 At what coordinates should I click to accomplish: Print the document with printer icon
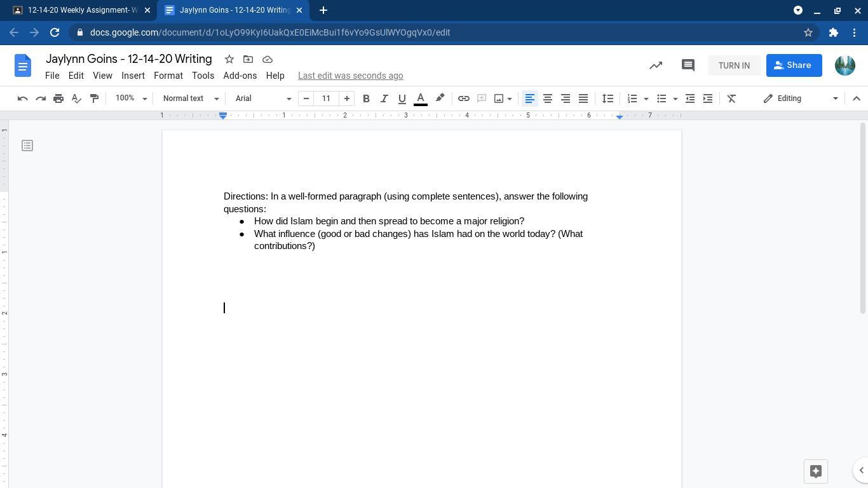pos(58,98)
